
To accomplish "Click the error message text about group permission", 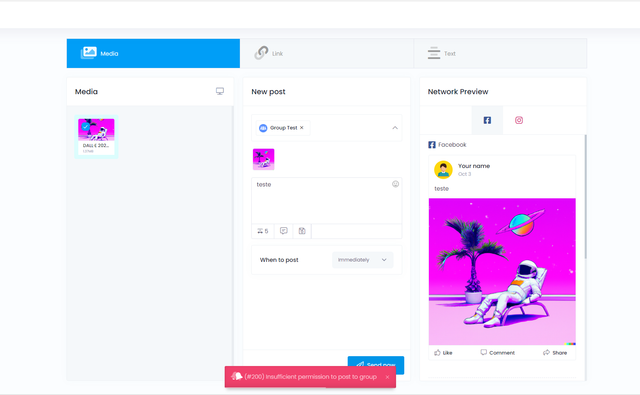I will tap(310, 377).
